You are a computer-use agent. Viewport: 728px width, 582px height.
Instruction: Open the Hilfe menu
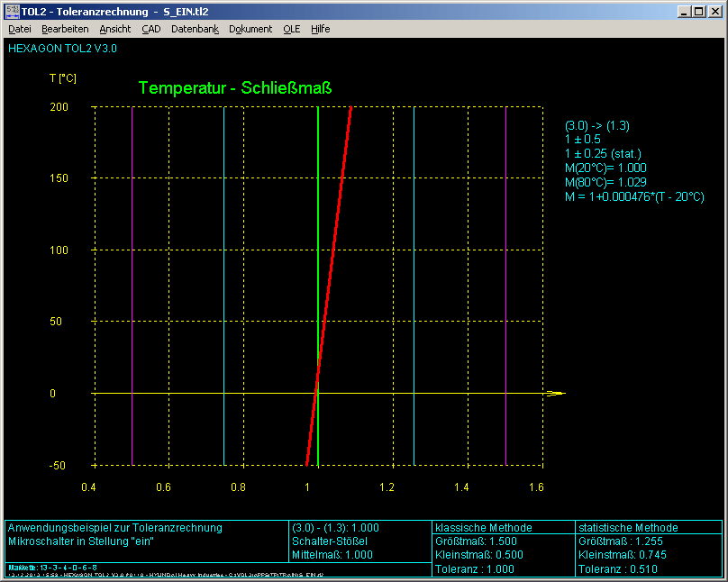(x=321, y=29)
